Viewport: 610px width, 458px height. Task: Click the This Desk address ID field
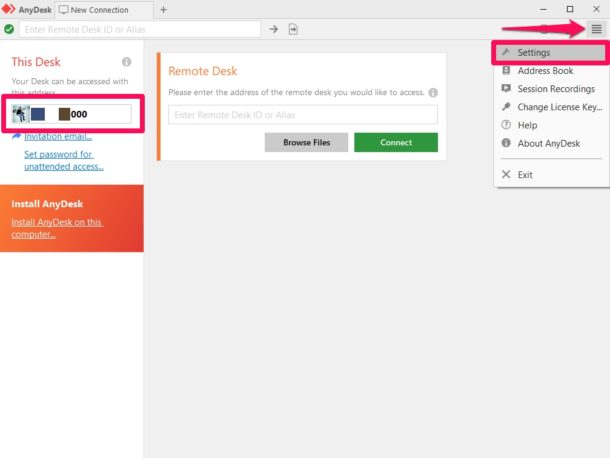click(72, 114)
